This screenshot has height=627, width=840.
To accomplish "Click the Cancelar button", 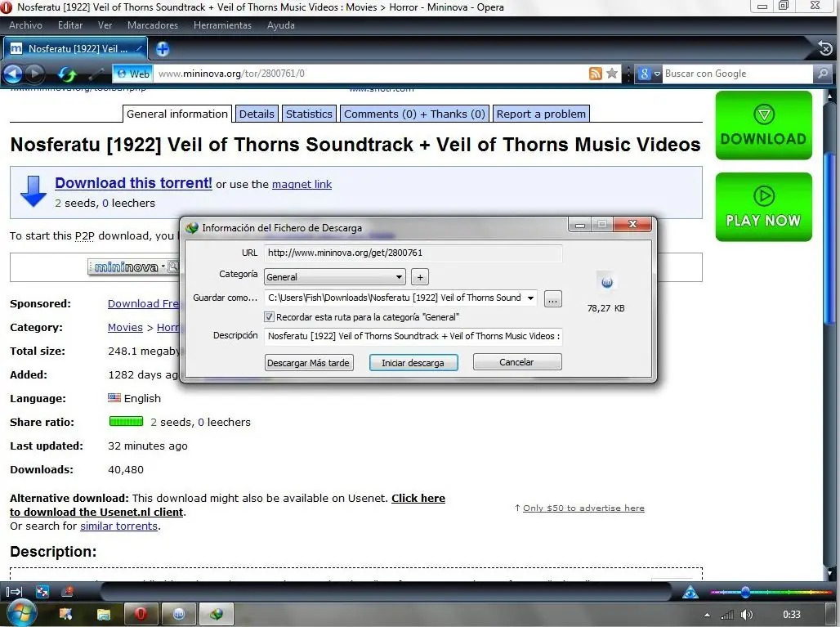I will (517, 362).
